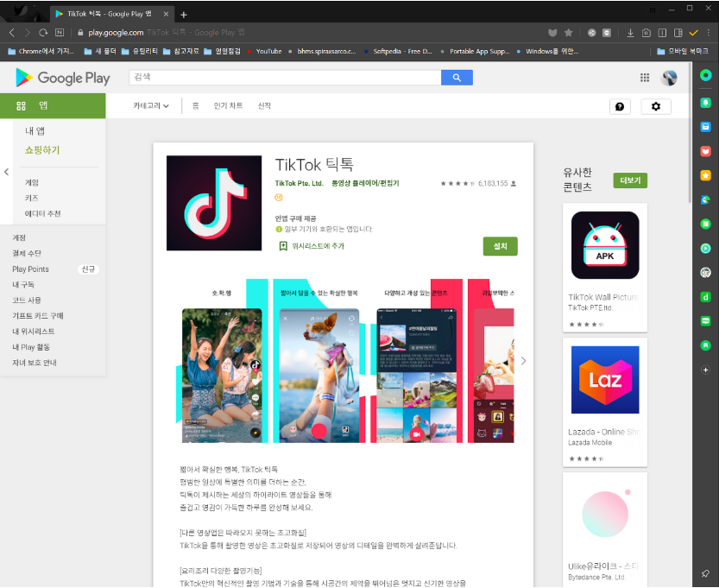Bookmark this page with star icon
Viewport: 719px width, 588px height.
pyautogui.click(x=569, y=33)
